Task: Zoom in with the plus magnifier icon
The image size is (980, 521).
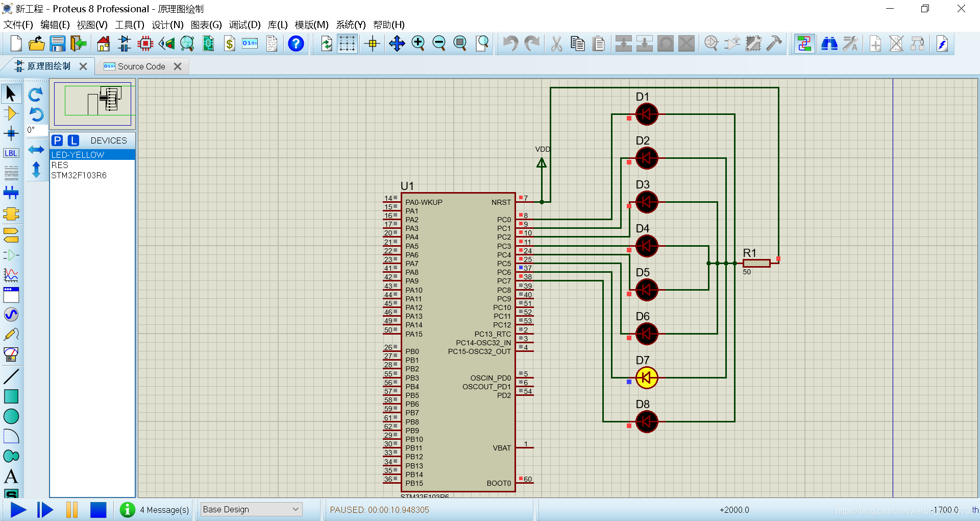Action: coord(418,43)
